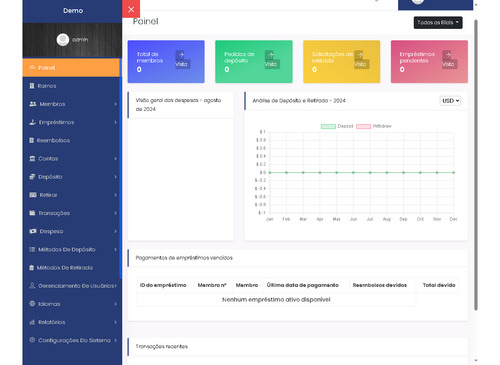Click the Ramos building icon in sidebar
Image resolution: width=500 pixels, height=365 pixels.
coord(32,86)
